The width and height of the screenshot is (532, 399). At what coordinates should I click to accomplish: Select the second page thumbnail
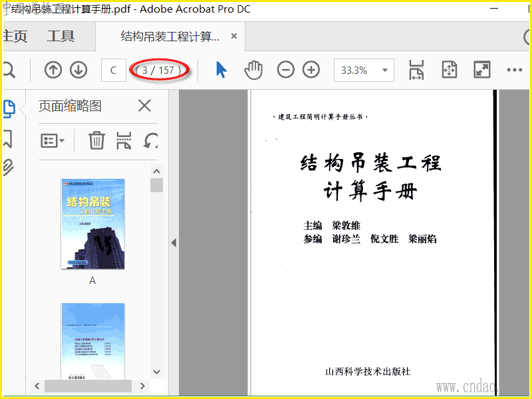92,341
